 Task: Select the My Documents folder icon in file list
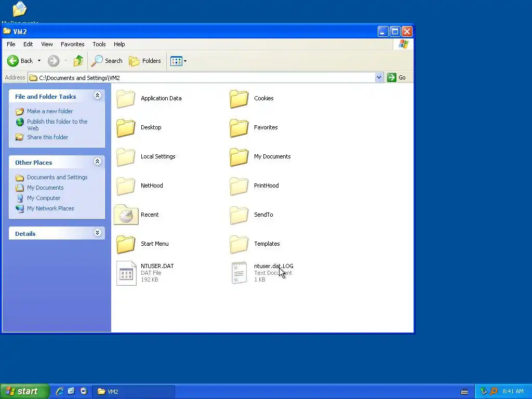pyautogui.click(x=239, y=157)
